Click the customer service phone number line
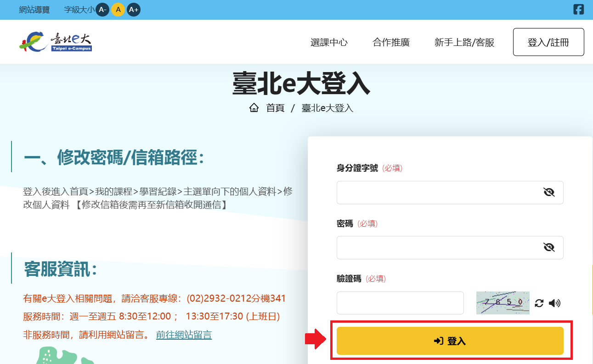The height and width of the screenshot is (364, 593). (154, 298)
